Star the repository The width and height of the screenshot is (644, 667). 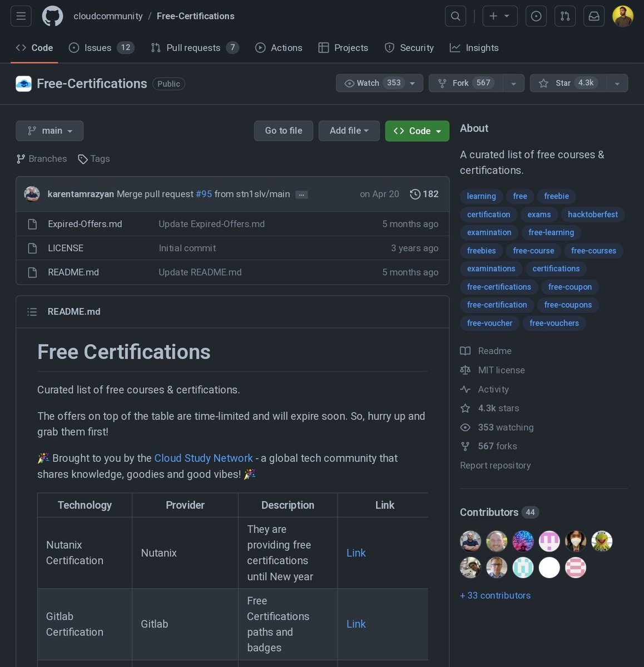(x=568, y=83)
